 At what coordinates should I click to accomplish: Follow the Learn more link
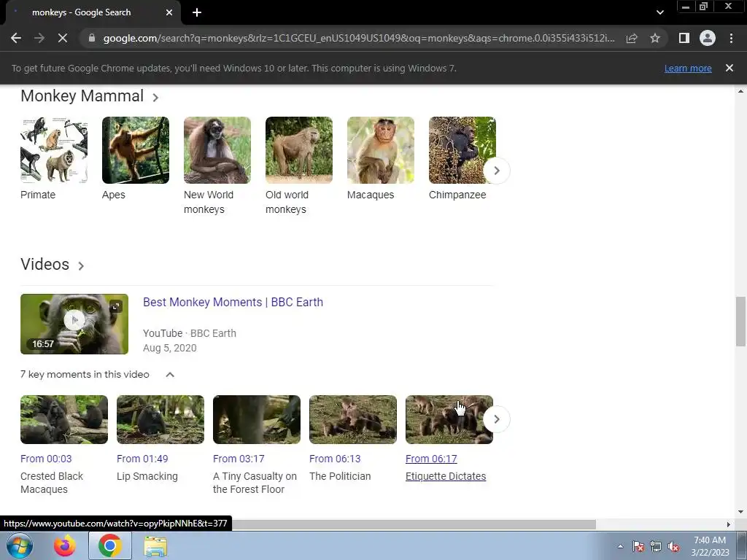pos(688,68)
